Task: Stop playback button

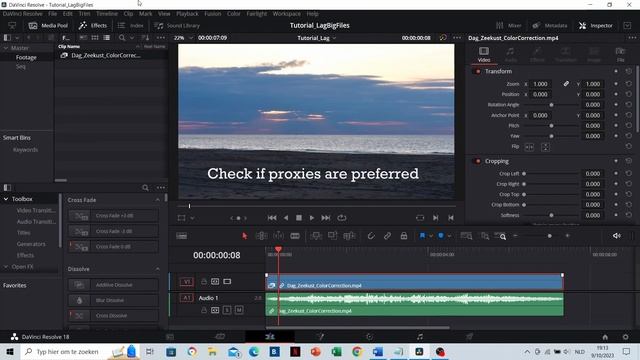Action: point(299,218)
